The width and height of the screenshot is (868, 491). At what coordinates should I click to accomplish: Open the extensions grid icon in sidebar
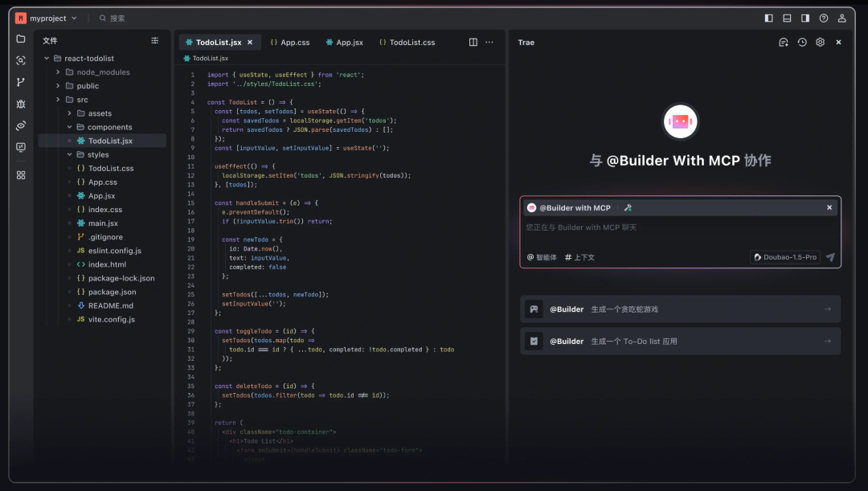(x=21, y=175)
